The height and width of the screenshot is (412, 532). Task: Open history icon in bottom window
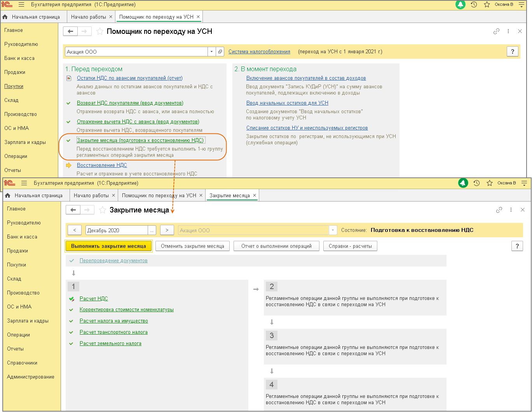[476, 183]
